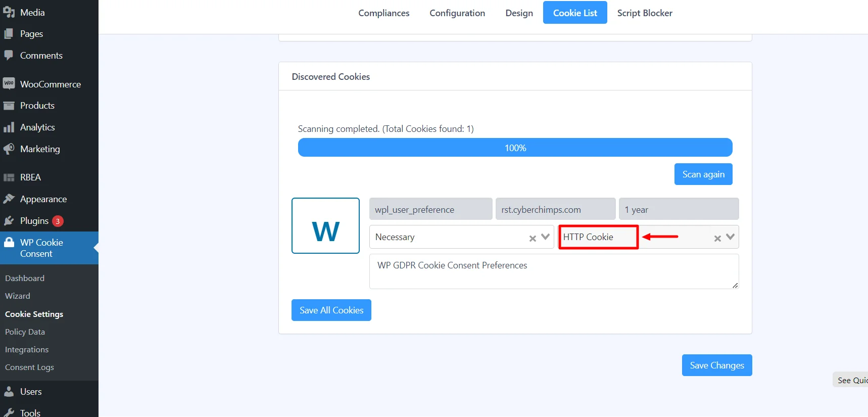Click the 100% scan progress bar
This screenshot has width=868, height=417.
tap(515, 148)
